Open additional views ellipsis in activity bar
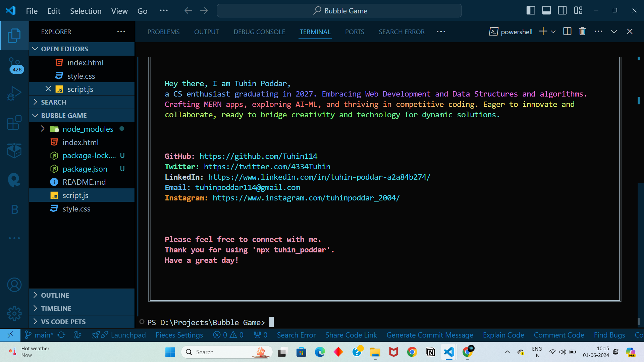This screenshot has height=362, width=644. point(14,238)
